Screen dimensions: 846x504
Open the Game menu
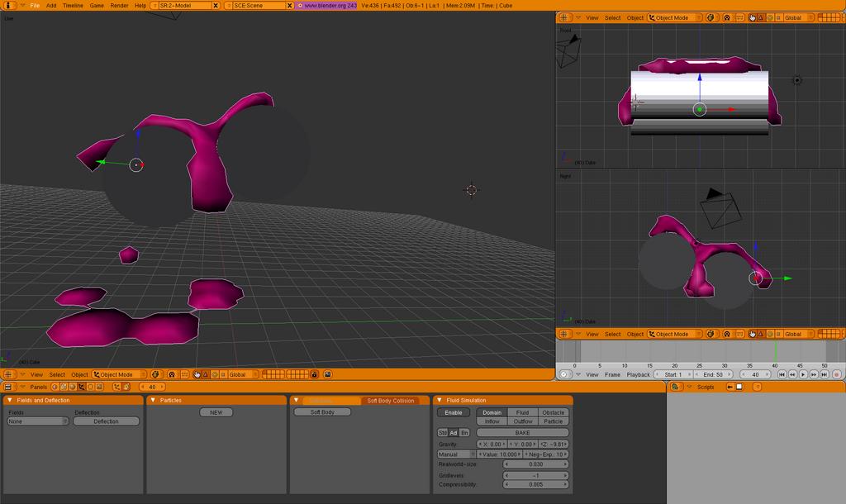pyautogui.click(x=97, y=6)
